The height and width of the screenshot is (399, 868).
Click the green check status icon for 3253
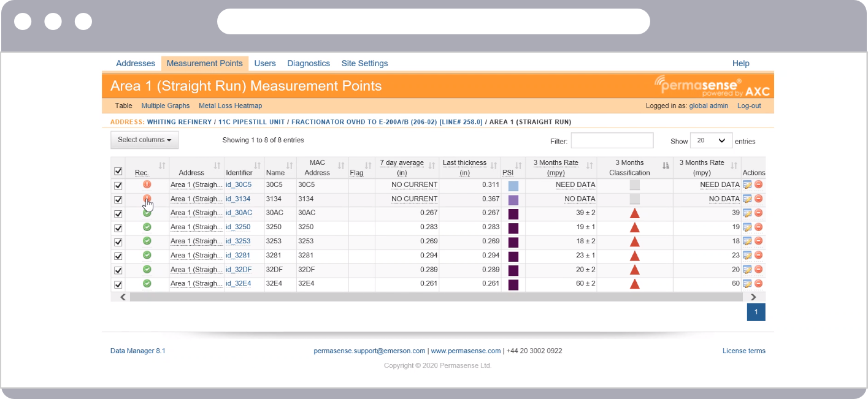(147, 241)
